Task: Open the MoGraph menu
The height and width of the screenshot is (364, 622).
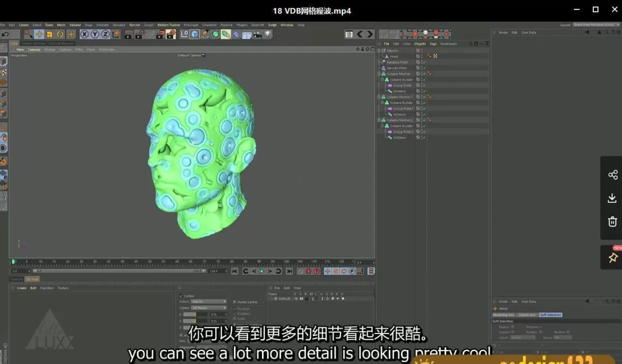Action: click(x=191, y=25)
